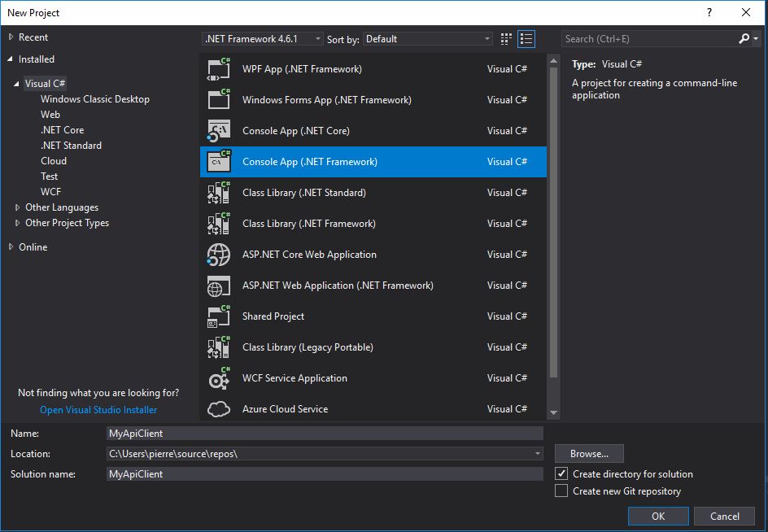Expand the Other Project Types node
This screenshot has height=532, width=768.
18,223
